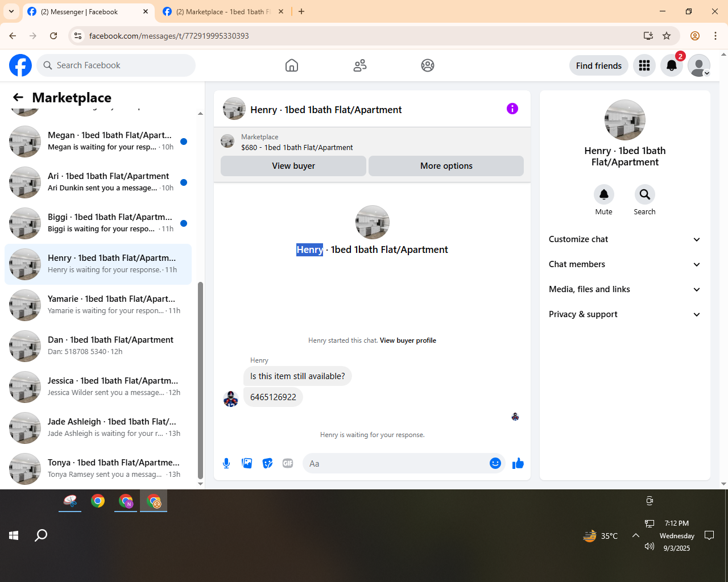The width and height of the screenshot is (728, 582).
Task: Click the voice clip microphone icon
Action: tap(226, 463)
